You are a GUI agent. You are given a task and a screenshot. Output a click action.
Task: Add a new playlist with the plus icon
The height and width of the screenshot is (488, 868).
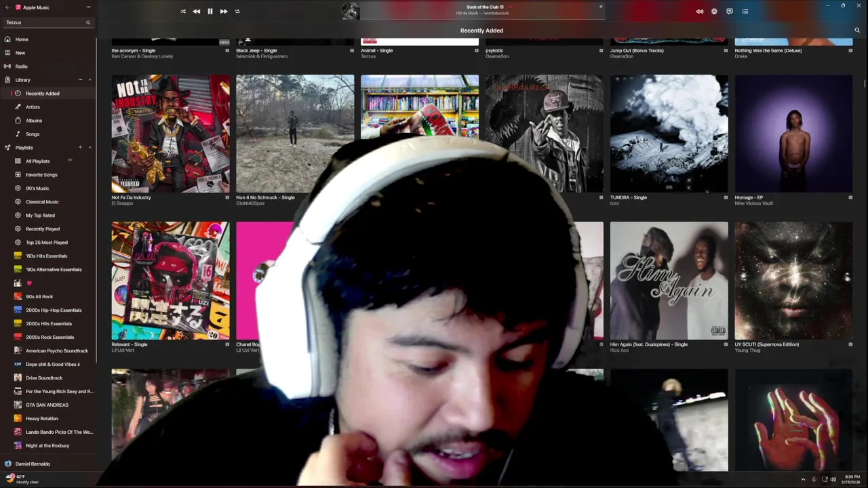click(80, 148)
